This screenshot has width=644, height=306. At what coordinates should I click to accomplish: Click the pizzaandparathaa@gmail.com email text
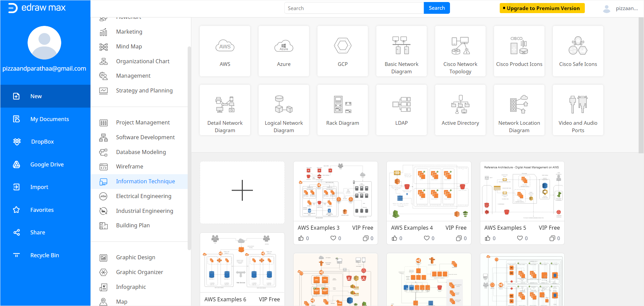pos(44,69)
